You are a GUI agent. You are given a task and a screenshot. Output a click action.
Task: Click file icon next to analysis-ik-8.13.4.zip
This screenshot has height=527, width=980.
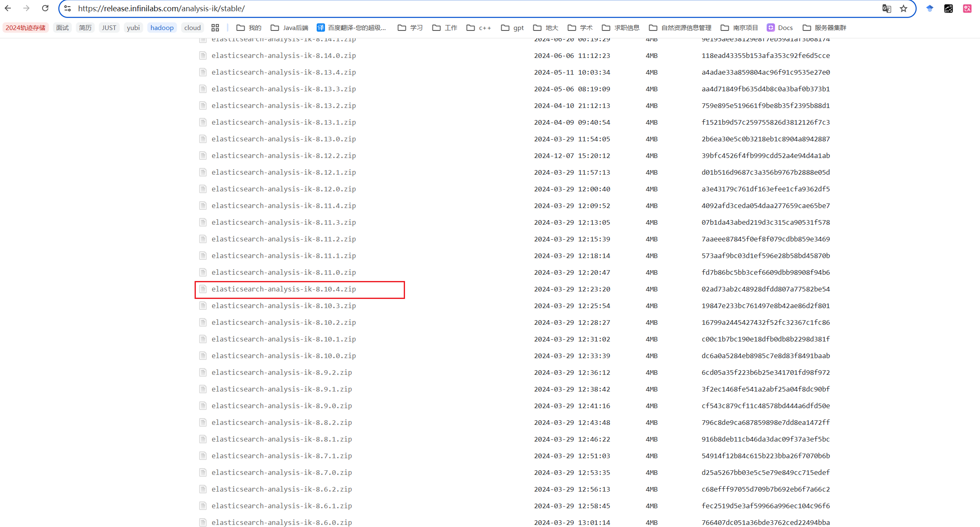[x=203, y=72]
